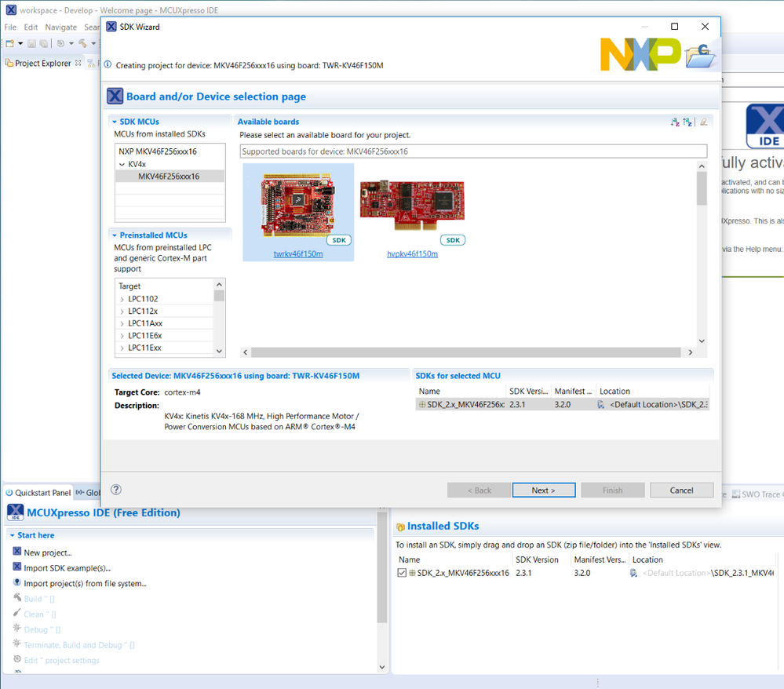Select SDK_2.x_MKV46F256 row in SDKs table
The image size is (784, 689).
pyautogui.click(x=562, y=404)
